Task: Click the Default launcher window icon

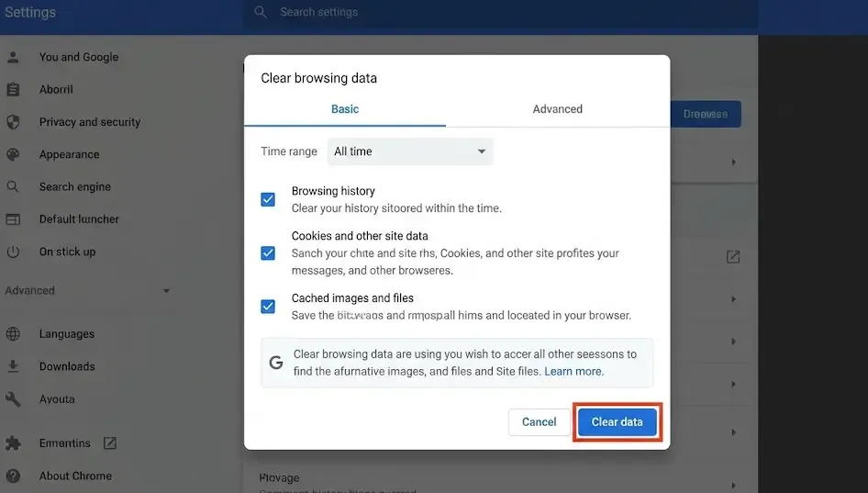Action: click(13, 219)
